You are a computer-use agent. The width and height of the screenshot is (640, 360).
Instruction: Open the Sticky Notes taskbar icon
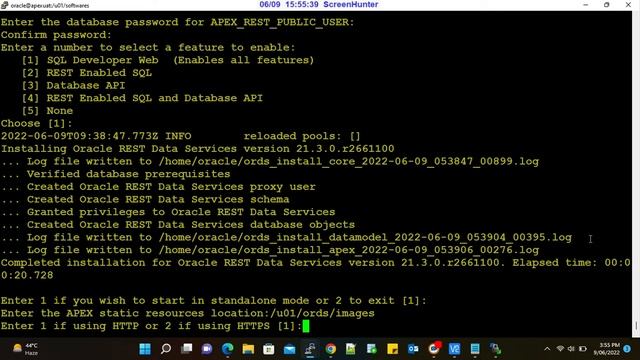tap(393, 349)
